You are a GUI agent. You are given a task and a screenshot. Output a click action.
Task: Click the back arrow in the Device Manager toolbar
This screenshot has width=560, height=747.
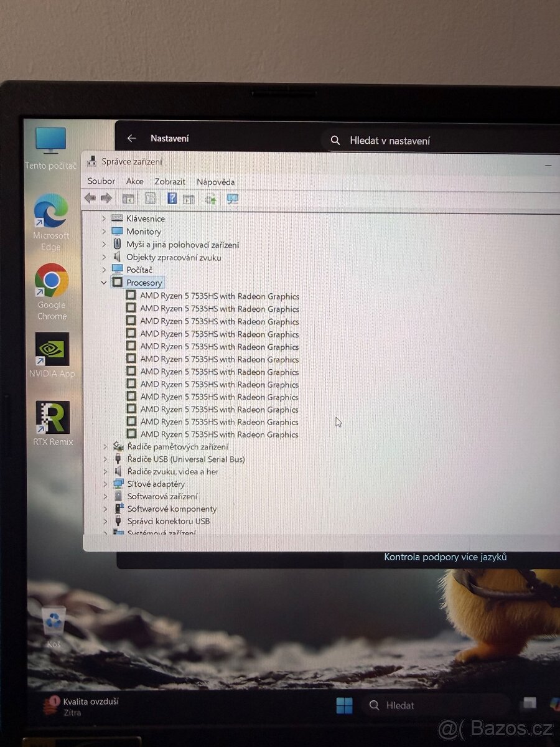(90, 198)
